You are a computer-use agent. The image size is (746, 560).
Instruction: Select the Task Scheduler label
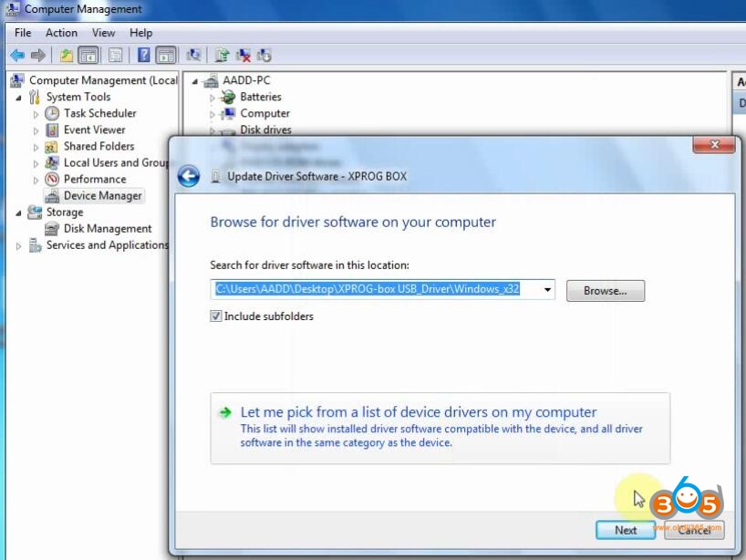[x=100, y=113]
